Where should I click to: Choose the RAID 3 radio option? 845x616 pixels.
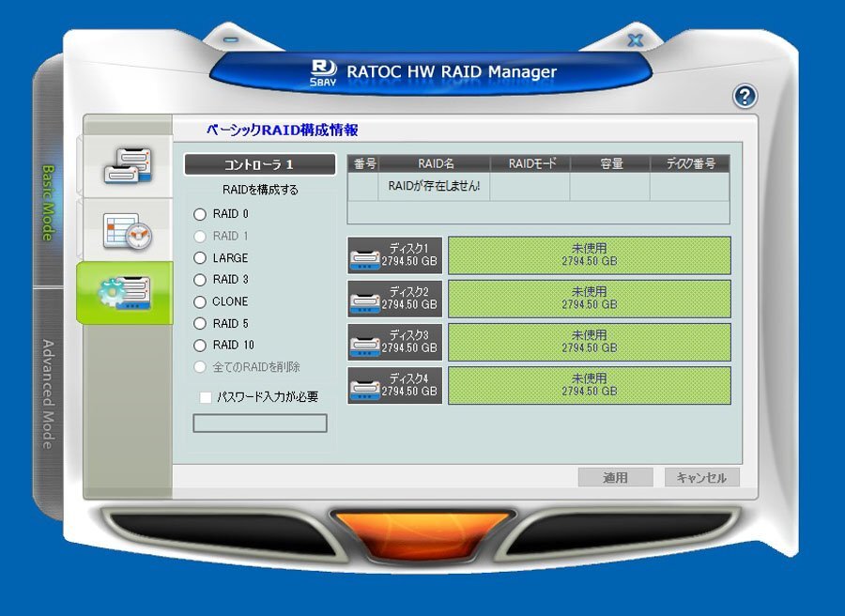pos(200,280)
